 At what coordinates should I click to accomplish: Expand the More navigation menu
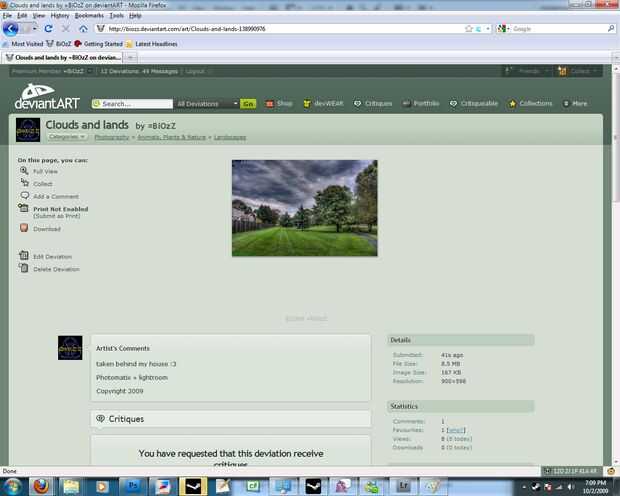[576, 104]
